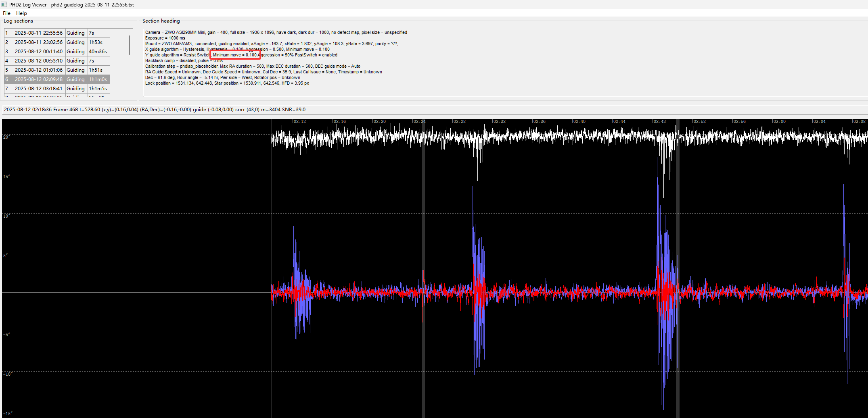Viewport: 868px width, 418px height.
Task: Click the 02:12 time axis marker
Action: (x=299, y=121)
